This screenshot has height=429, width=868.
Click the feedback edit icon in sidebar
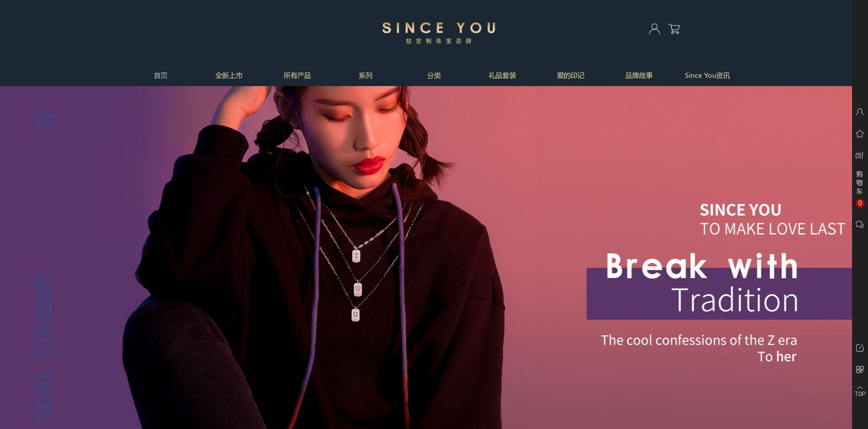(x=860, y=348)
